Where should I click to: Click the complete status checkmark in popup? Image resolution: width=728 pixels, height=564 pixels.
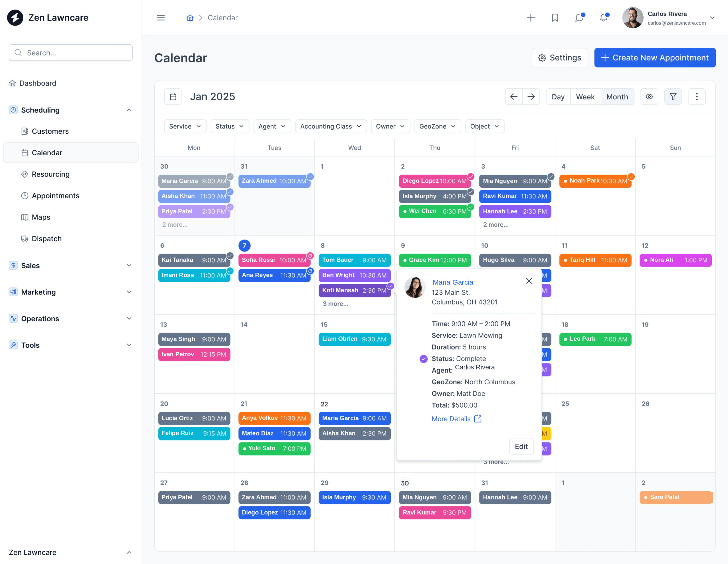(423, 359)
